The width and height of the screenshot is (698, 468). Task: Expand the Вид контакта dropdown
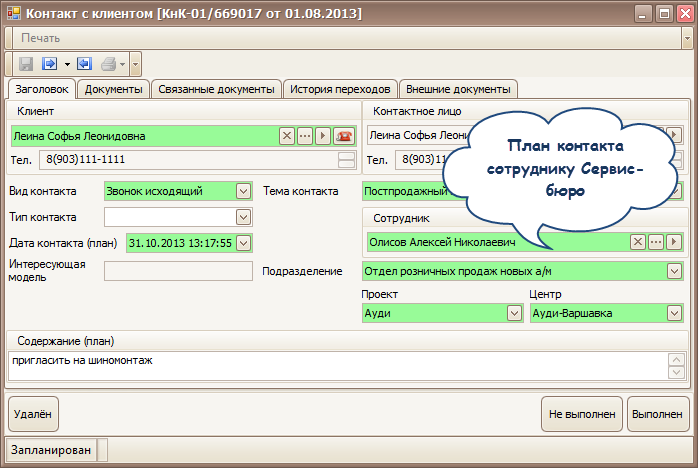(243, 190)
